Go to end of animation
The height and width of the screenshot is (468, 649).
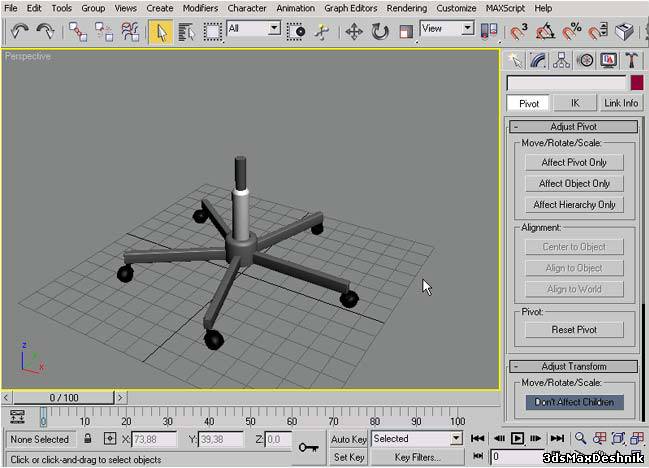tap(557, 438)
